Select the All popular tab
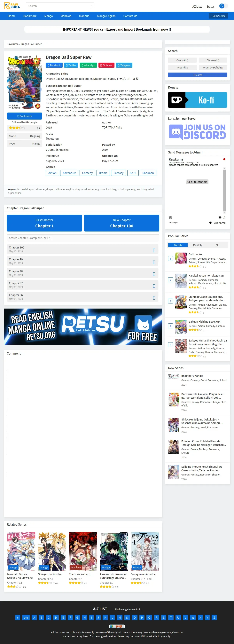Viewport: 234px width, 644px height. coord(217,245)
